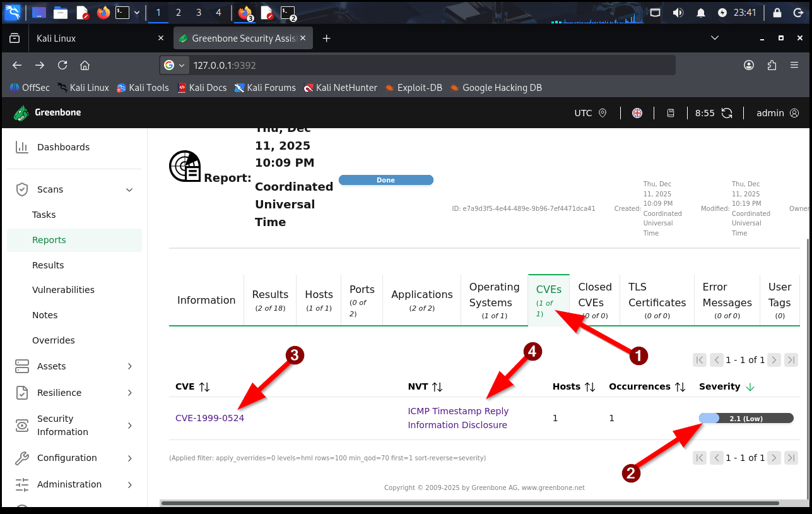Switch to the Results tab
Image resolution: width=812 pixels, height=514 pixels.
click(270, 300)
